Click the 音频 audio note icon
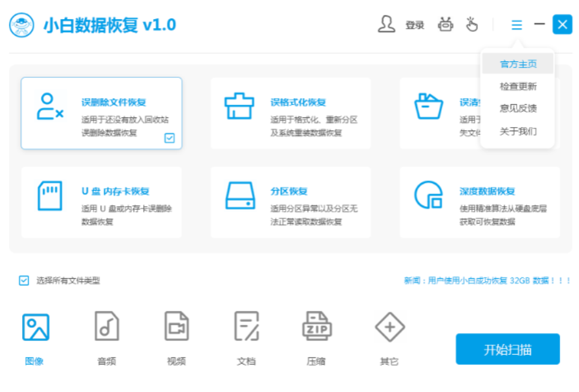The width and height of the screenshot is (579, 392). [x=106, y=325]
